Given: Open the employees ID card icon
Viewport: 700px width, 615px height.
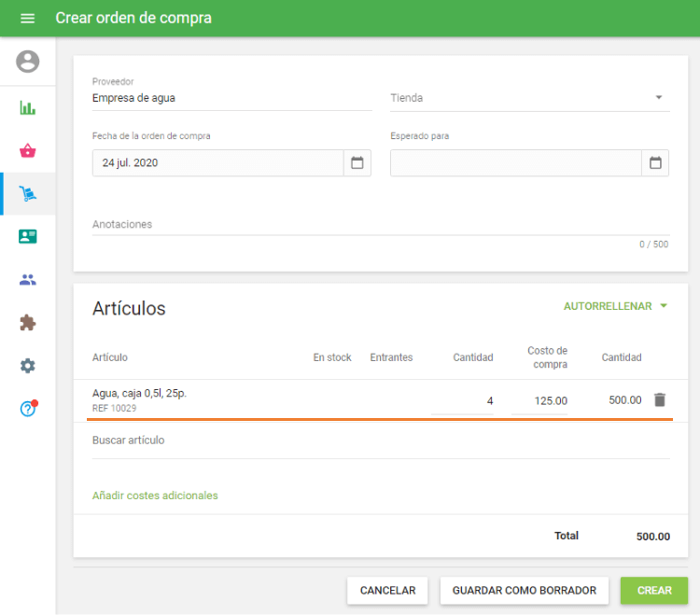Looking at the screenshot, I should click(28, 237).
